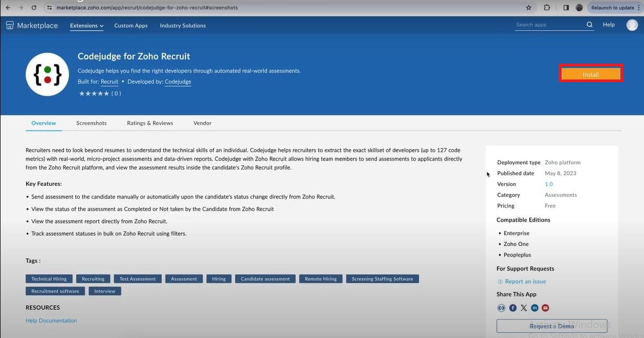Click the browser forward arrow
644x338 pixels.
pyautogui.click(x=21, y=8)
